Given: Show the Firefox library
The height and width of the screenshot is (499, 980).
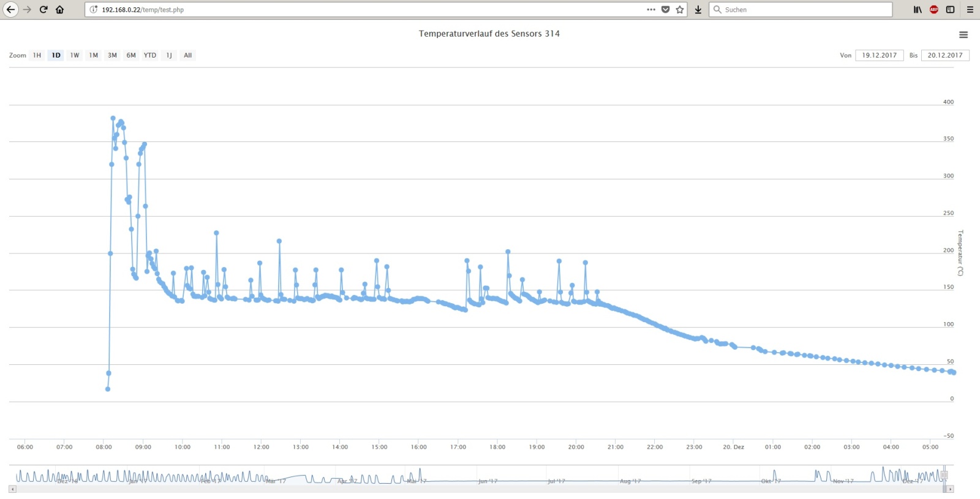Looking at the screenshot, I should point(918,10).
